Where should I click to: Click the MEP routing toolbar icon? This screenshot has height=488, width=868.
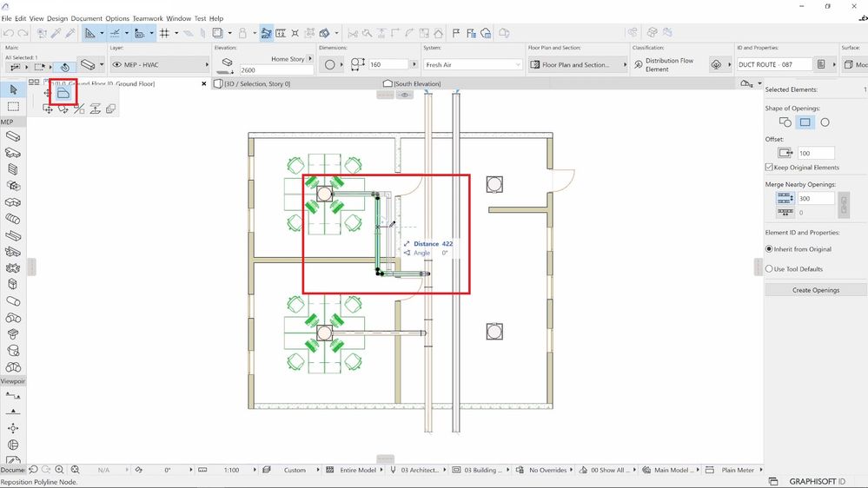tap(266, 33)
